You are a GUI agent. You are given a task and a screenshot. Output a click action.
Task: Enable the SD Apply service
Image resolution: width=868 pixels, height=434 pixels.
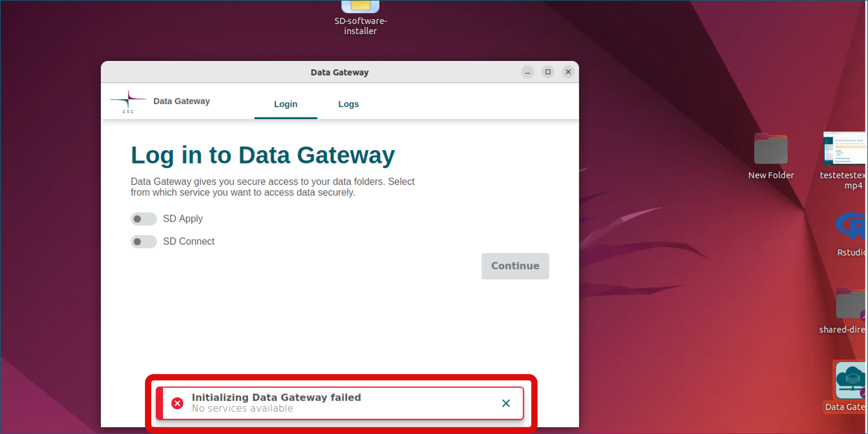tap(143, 219)
